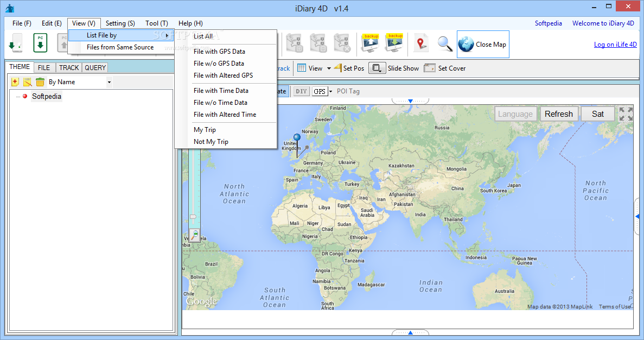Screen dimensions: 644x340
Task: Click the delete theme basket icon
Action: 40,82
